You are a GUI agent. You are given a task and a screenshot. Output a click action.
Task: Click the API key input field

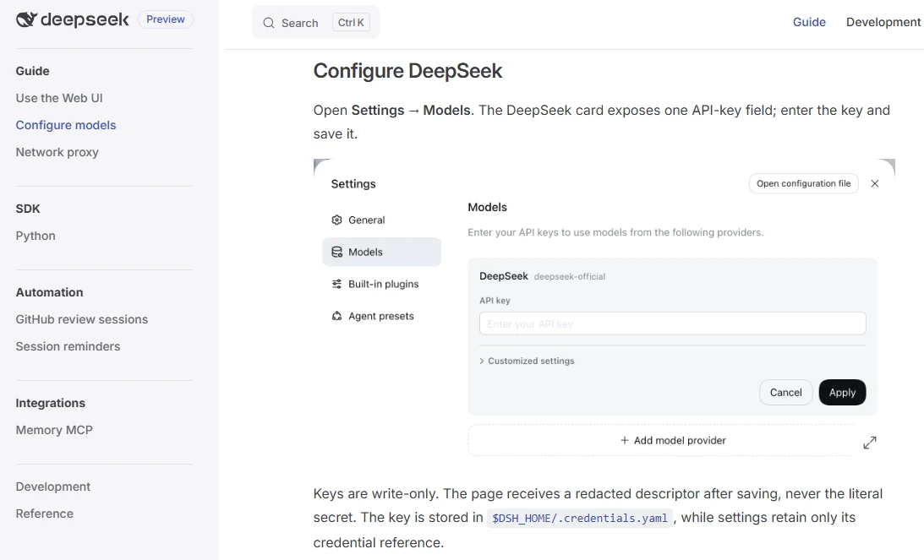click(x=672, y=323)
